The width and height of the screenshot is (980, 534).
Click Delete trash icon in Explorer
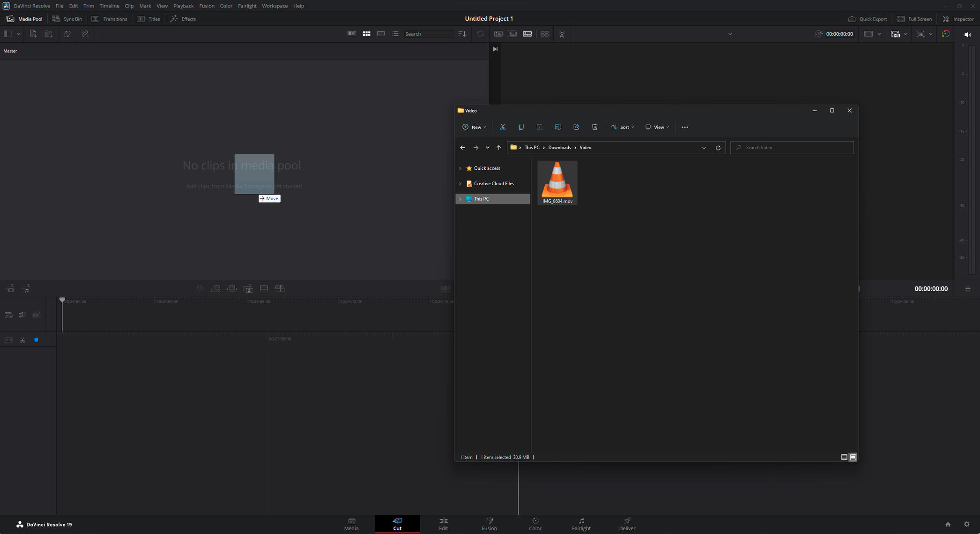594,127
